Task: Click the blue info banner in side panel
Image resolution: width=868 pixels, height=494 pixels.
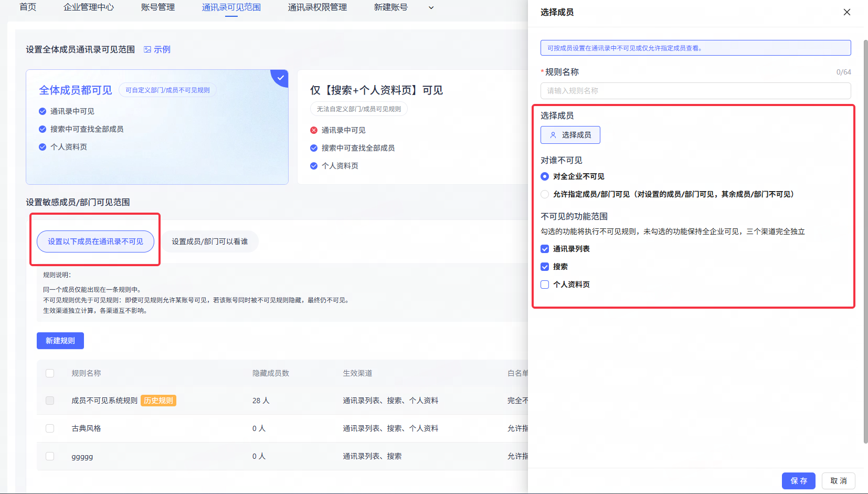Action: [x=696, y=48]
